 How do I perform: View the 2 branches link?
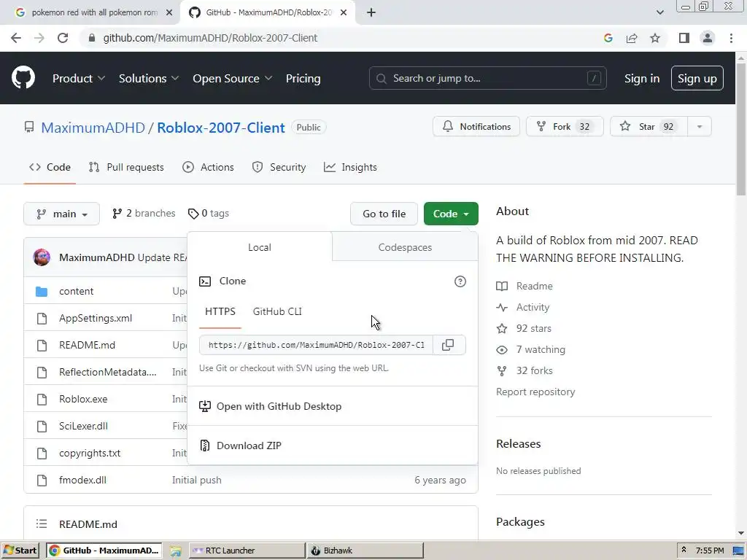[144, 214]
